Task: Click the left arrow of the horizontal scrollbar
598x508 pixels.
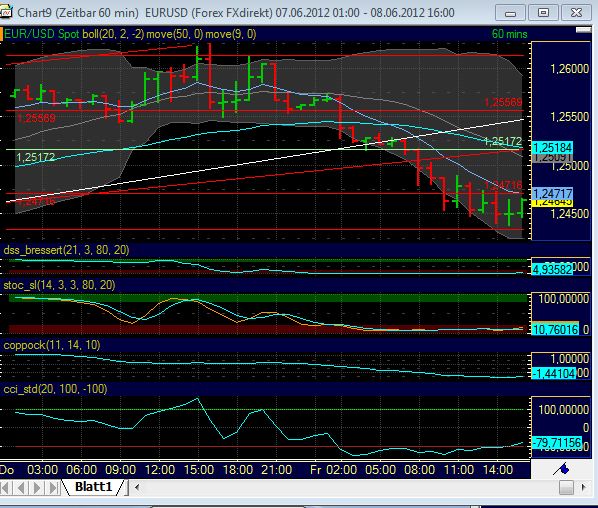Action: coord(137,487)
